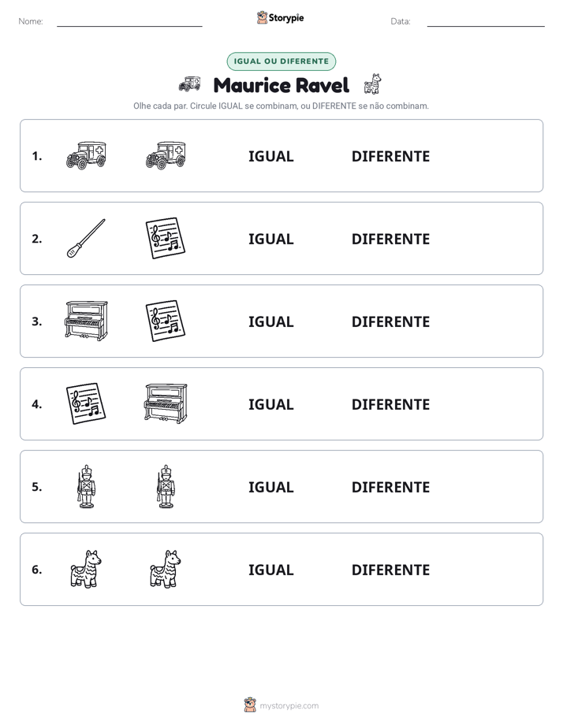The height and width of the screenshot is (728, 563).
Task: Open the mystorypie.com footer link
Action: (289, 706)
